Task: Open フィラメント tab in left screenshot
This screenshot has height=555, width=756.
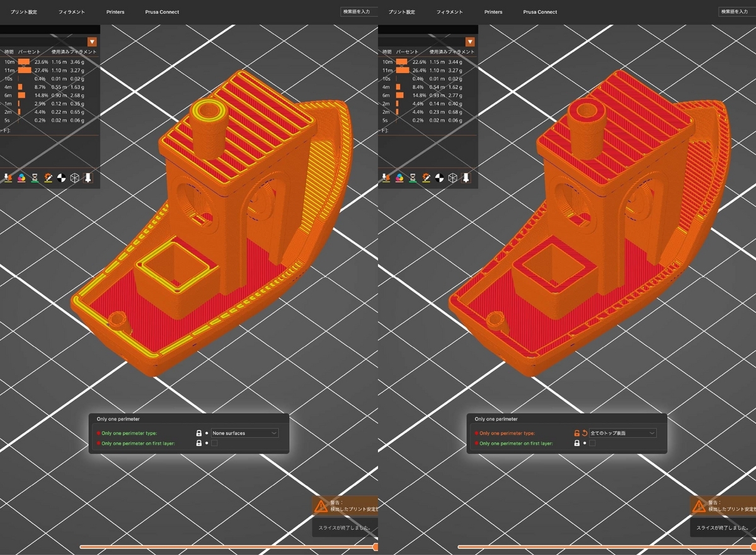Action: [71, 12]
